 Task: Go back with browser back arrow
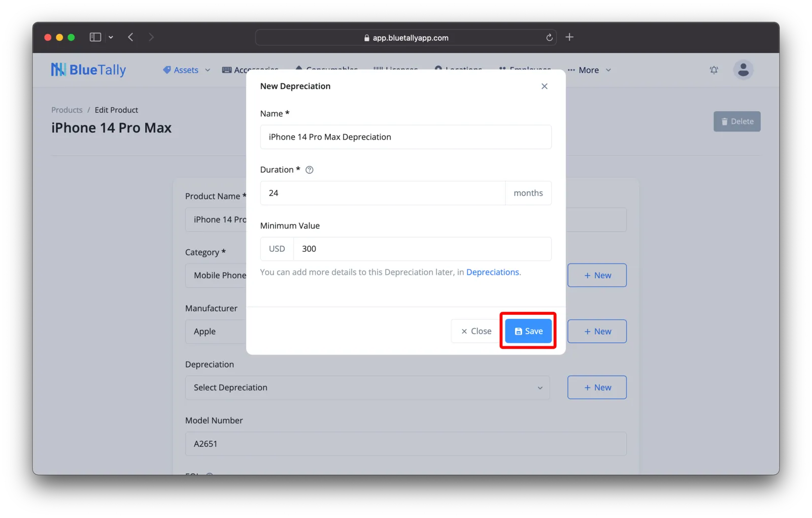coord(130,37)
